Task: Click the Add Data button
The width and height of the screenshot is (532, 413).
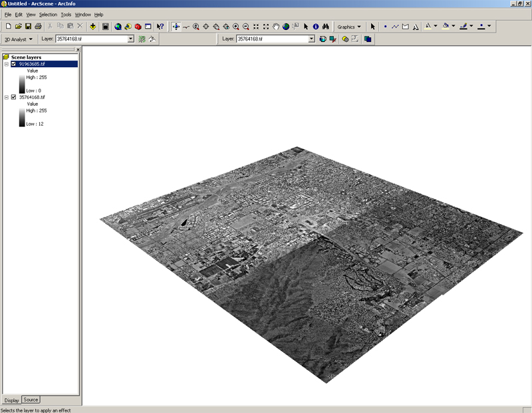Action: [x=92, y=27]
